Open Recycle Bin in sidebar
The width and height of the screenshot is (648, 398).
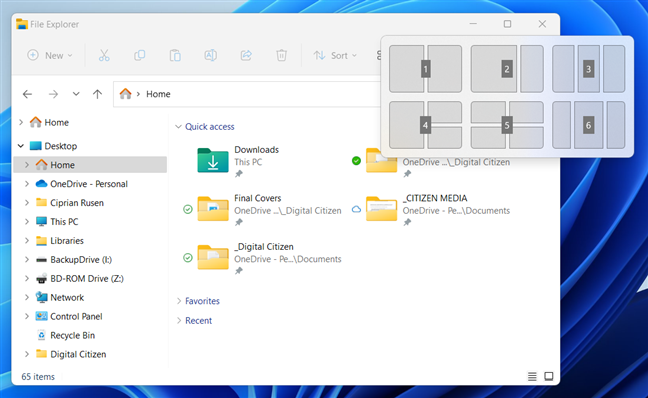72,335
